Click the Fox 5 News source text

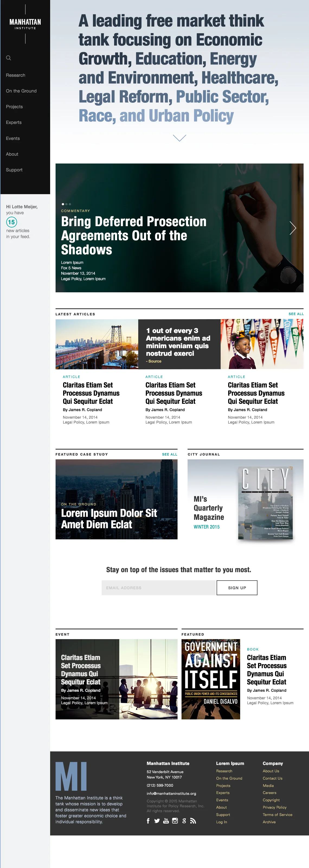tap(71, 268)
